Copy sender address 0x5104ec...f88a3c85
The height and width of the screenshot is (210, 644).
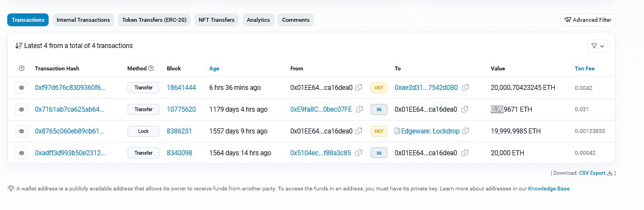(x=358, y=153)
